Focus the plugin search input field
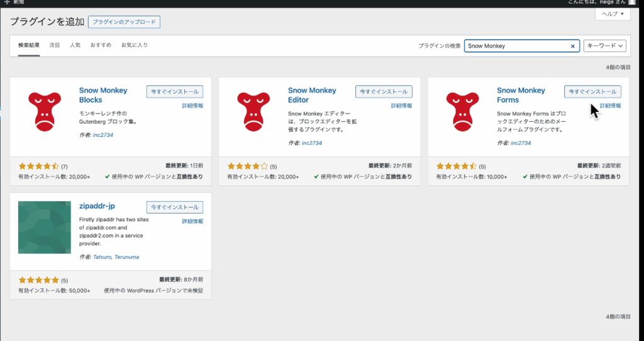Screen dimensions: 644x341 (516, 46)
